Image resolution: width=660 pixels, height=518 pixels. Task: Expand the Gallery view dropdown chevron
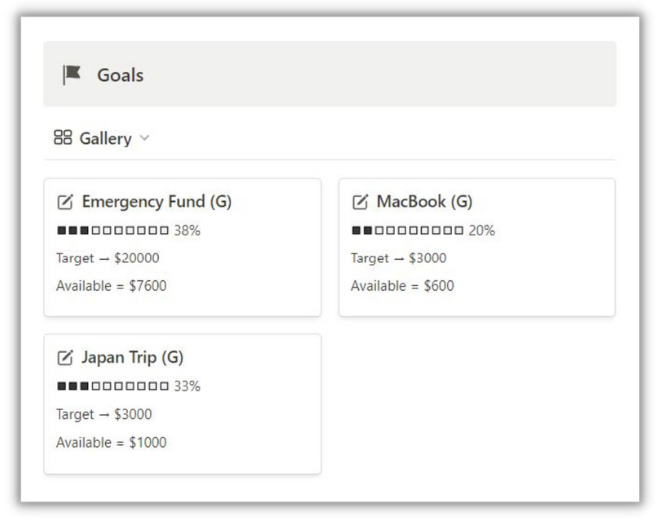coord(144,138)
